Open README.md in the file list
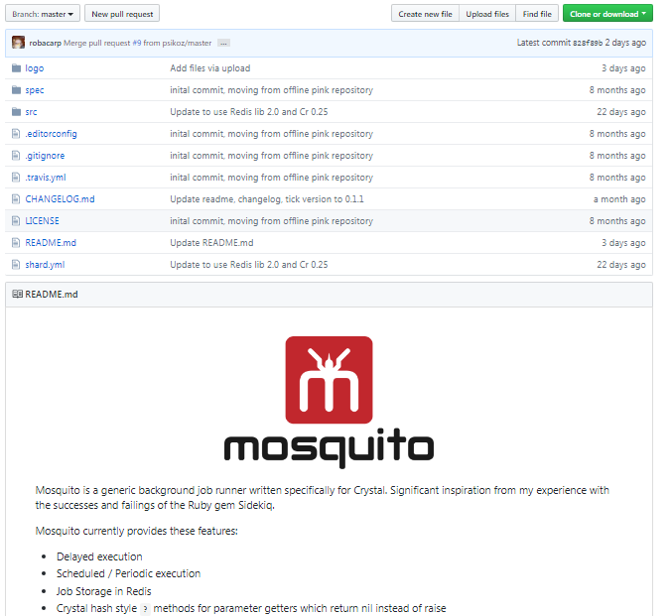This screenshot has height=616, width=672. [51, 243]
